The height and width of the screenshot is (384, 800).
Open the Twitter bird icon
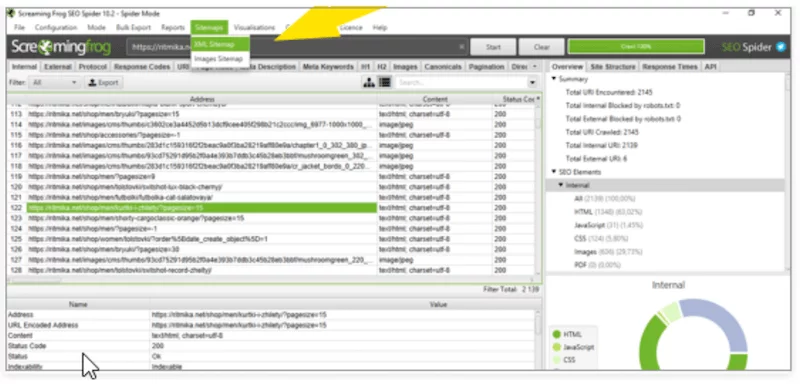781,47
